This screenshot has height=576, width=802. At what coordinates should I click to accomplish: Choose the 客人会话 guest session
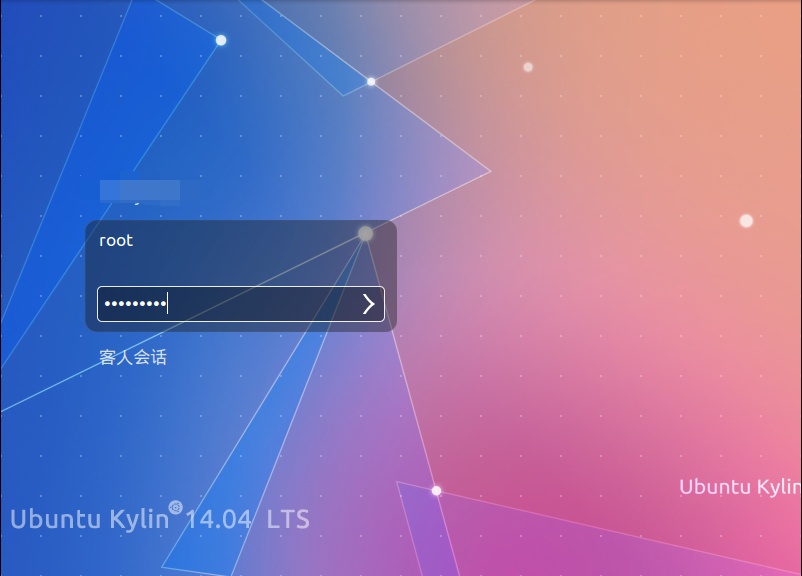(x=133, y=357)
